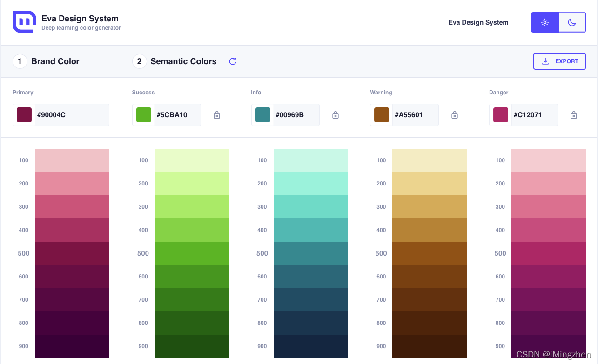Click the Danger field label

click(499, 93)
